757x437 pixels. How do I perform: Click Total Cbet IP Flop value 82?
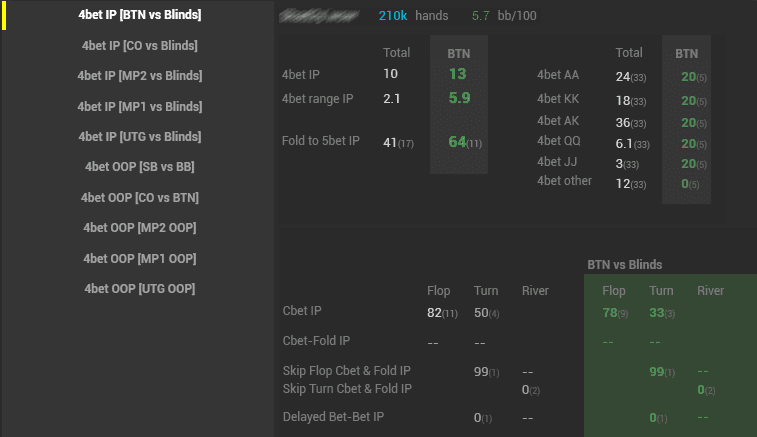click(434, 313)
